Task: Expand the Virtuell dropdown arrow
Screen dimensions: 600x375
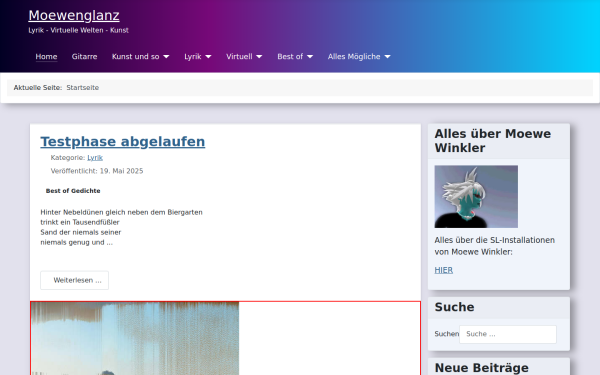Action: tap(259, 57)
